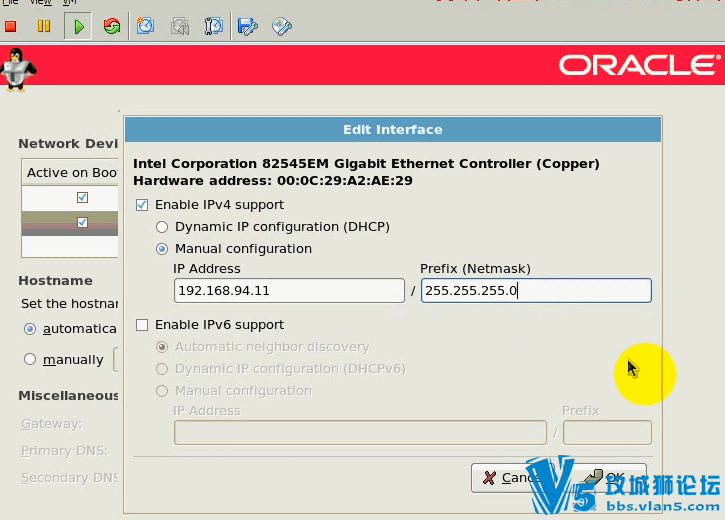Click the Tux penguin logo

click(x=18, y=69)
